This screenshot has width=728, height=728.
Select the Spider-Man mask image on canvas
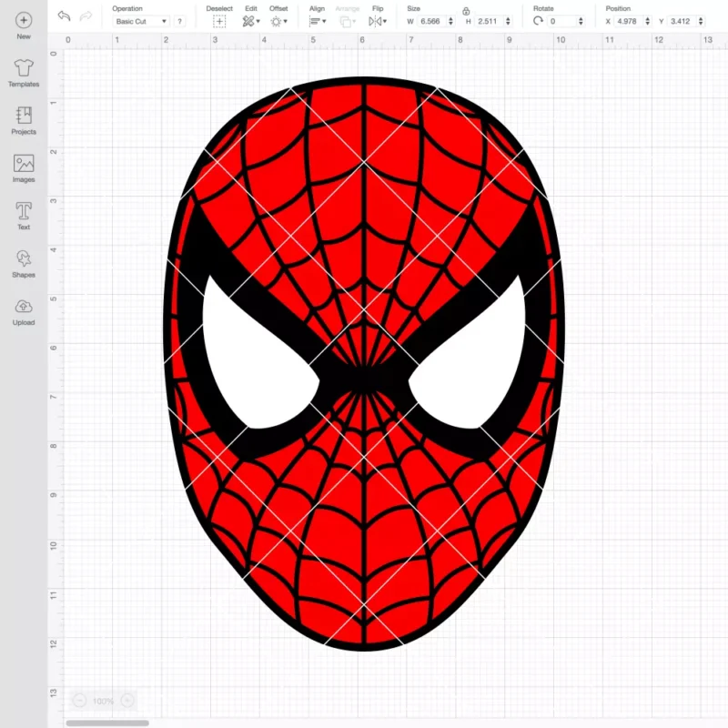[x=364, y=363]
